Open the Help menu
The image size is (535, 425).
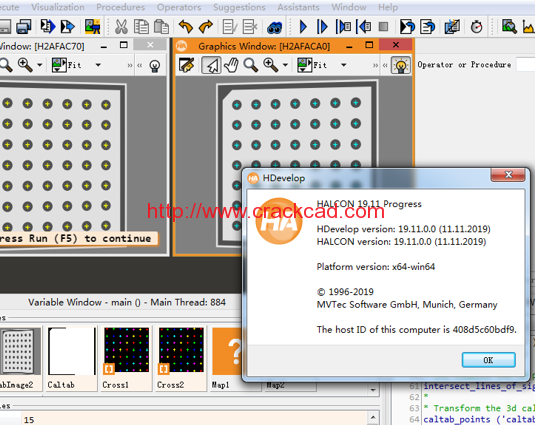(388, 7)
